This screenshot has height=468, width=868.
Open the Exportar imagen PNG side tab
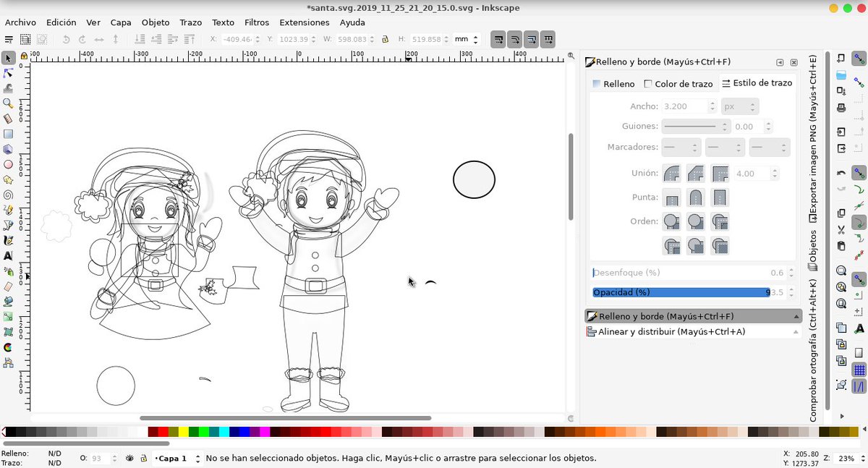pyautogui.click(x=813, y=137)
